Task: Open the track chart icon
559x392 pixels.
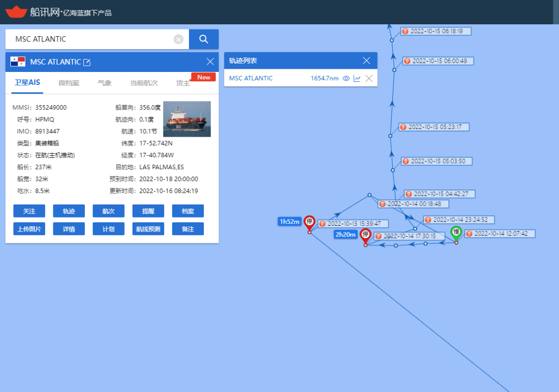Action: 357,78
